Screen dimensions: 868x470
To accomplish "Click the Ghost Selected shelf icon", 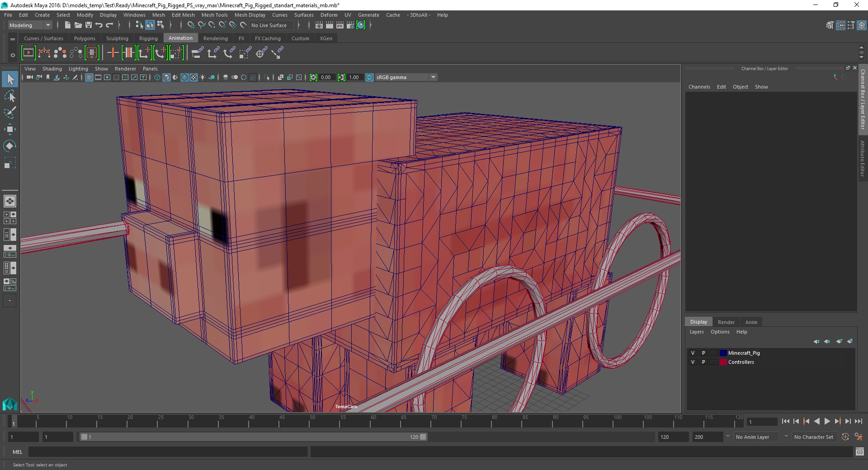I will pyautogui.click(x=60, y=53).
